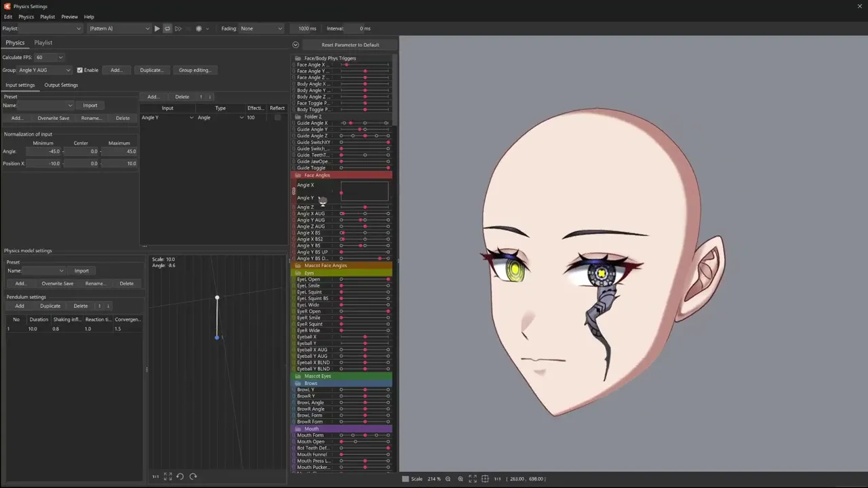Image resolution: width=868 pixels, height=488 pixels.
Task: Open the Pattern A dropdown
Action: tap(119, 28)
